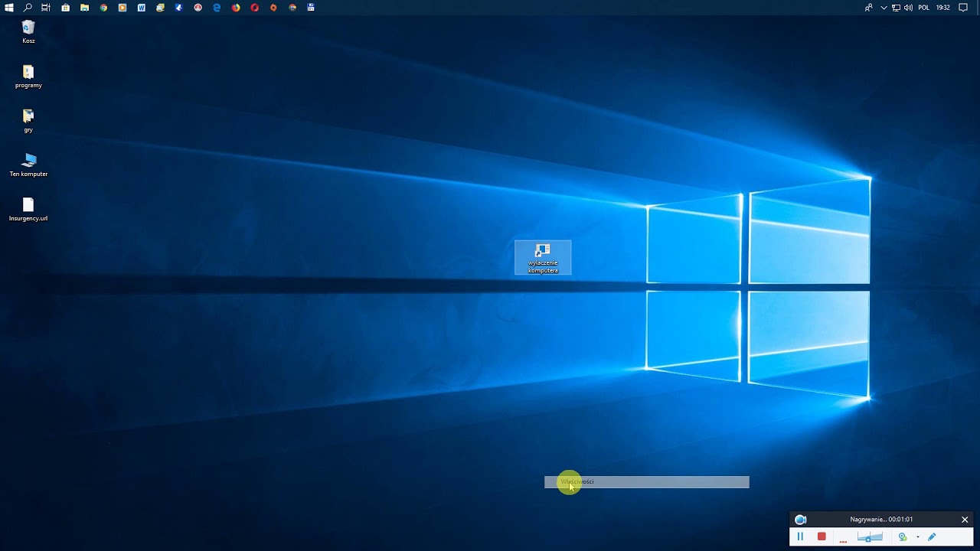Open the Action Center notifications
This screenshot has height=551, width=980.
click(963, 8)
